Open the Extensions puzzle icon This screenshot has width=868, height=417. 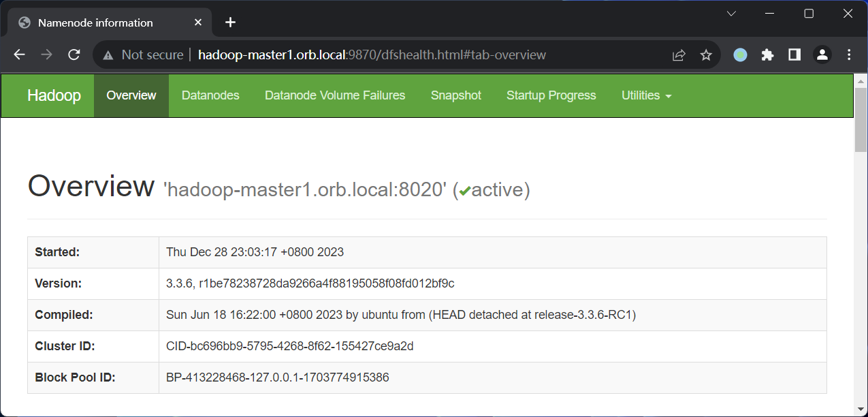pyautogui.click(x=767, y=55)
